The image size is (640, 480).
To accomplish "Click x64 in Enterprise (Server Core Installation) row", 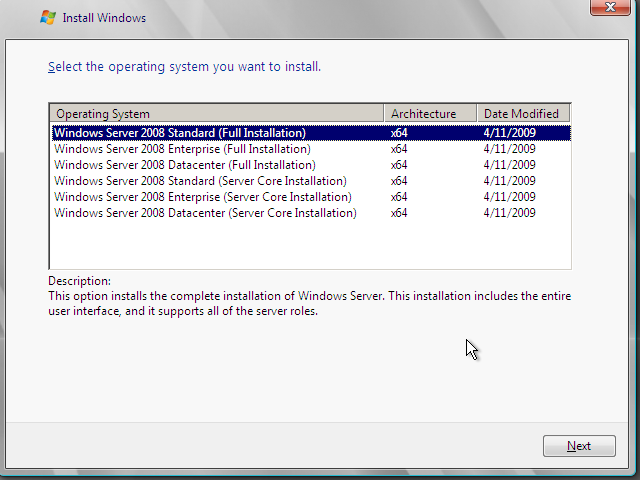I will (399, 197).
